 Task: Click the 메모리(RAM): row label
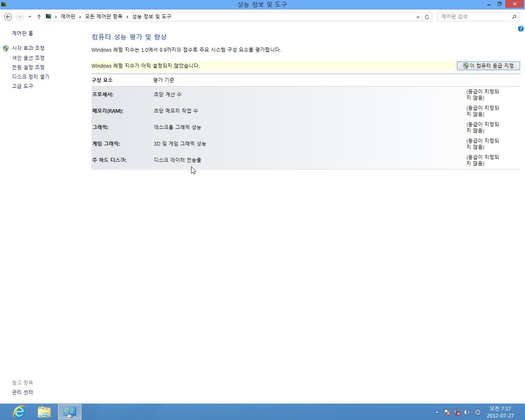(x=108, y=111)
